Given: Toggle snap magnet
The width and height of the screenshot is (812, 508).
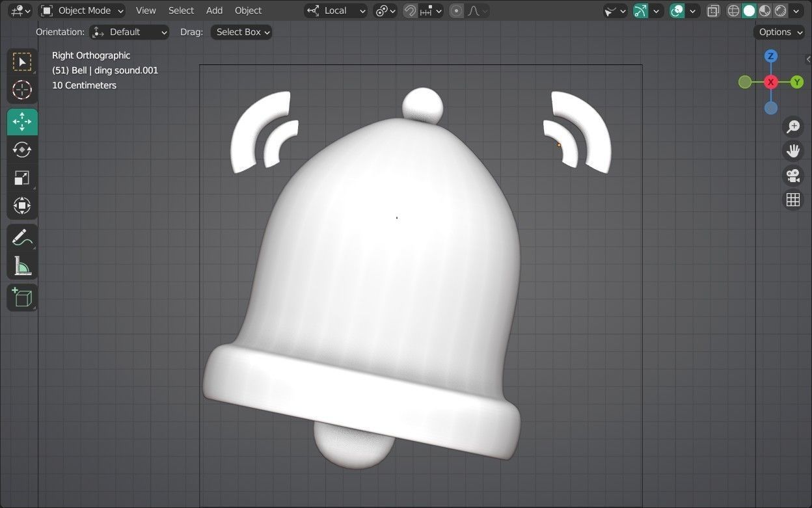Looking at the screenshot, I should pos(410,10).
